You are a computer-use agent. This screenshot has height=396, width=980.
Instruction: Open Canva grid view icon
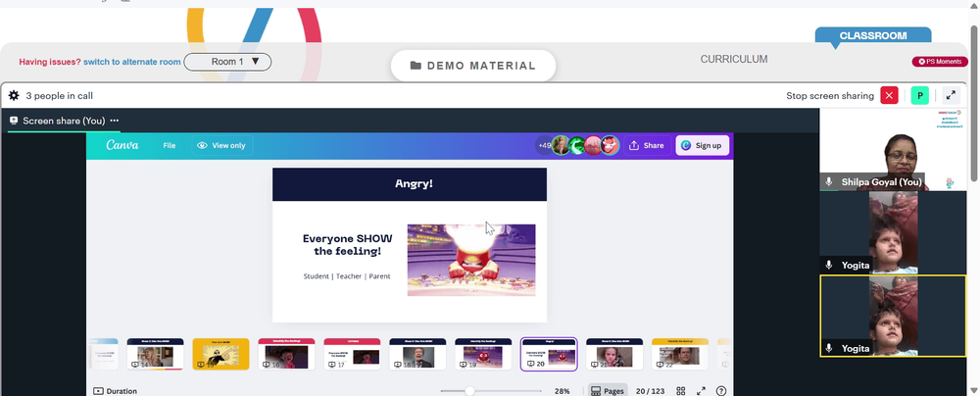click(x=681, y=391)
